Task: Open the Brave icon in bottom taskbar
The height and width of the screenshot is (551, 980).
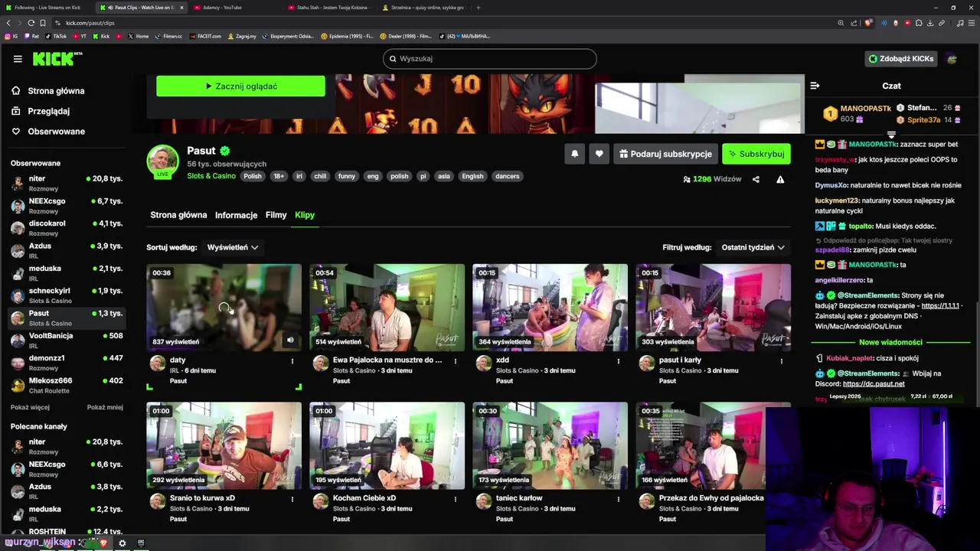Action: pyautogui.click(x=103, y=543)
